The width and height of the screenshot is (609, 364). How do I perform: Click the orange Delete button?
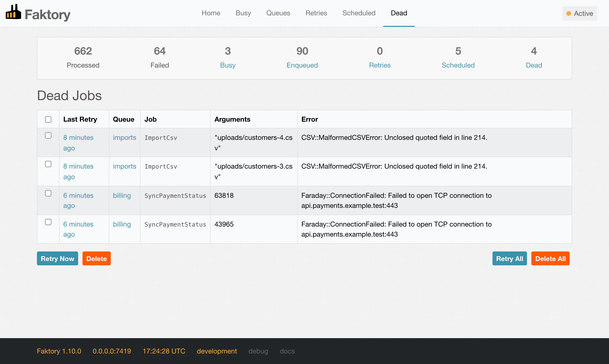pyautogui.click(x=97, y=258)
